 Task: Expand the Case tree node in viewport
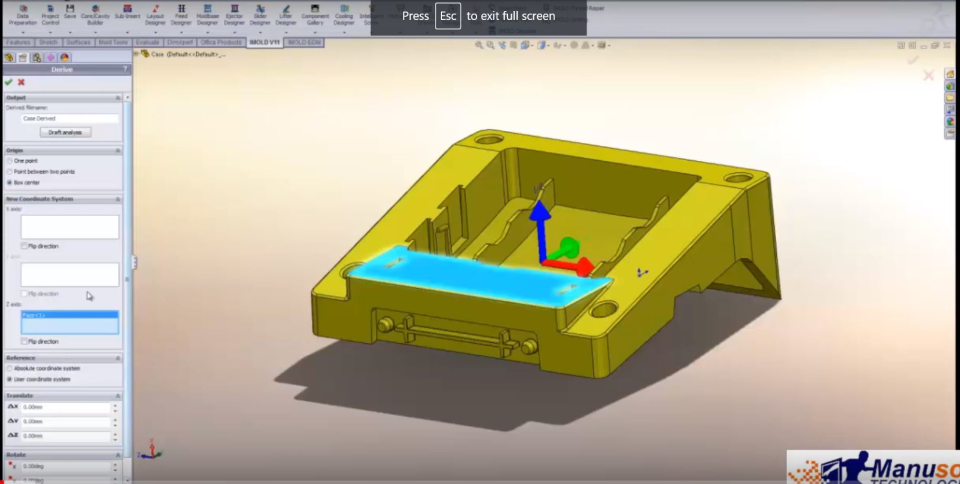tap(137, 54)
